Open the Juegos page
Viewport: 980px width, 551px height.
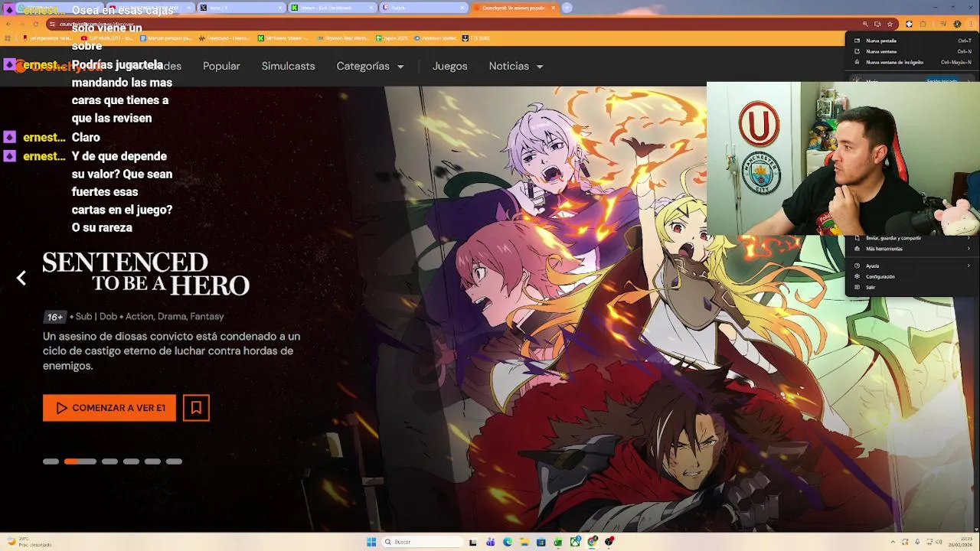(x=449, y=66)
